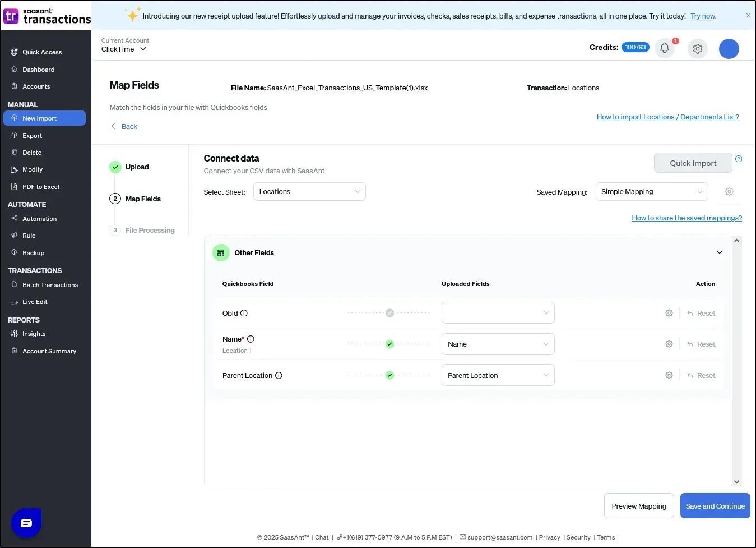Reset the Parent Location mapping

(701, 376)
